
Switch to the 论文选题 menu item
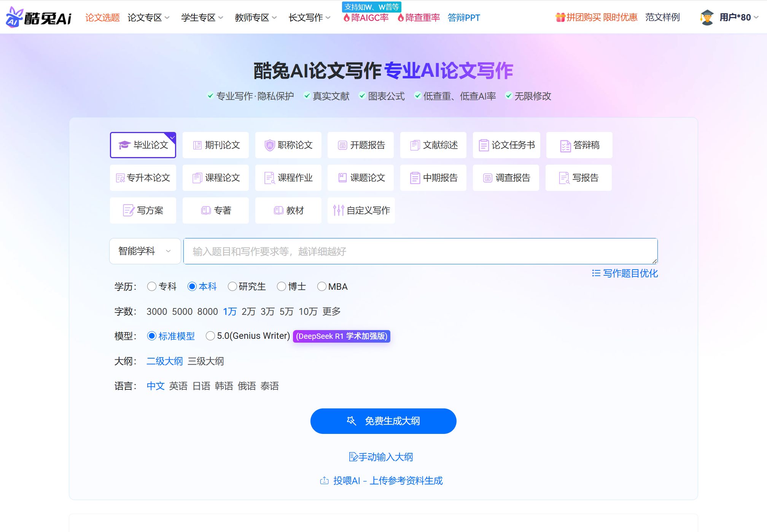click(102, 17)
